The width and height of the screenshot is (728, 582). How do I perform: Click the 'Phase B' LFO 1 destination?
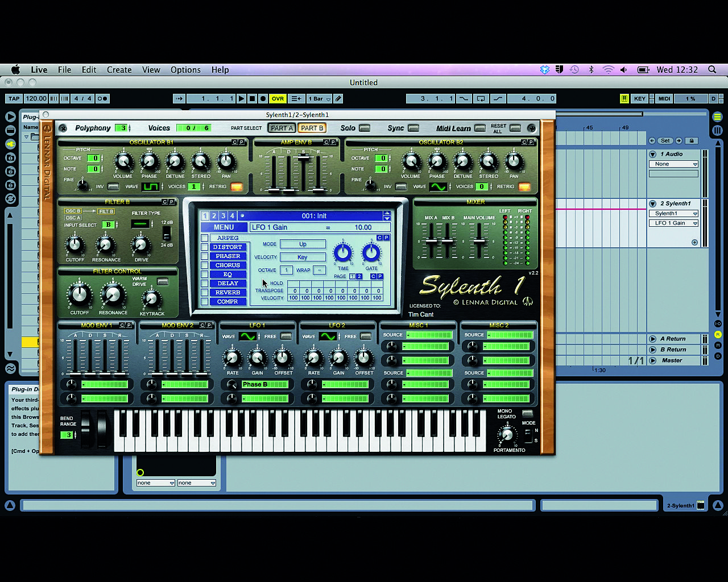coord(265,384)
